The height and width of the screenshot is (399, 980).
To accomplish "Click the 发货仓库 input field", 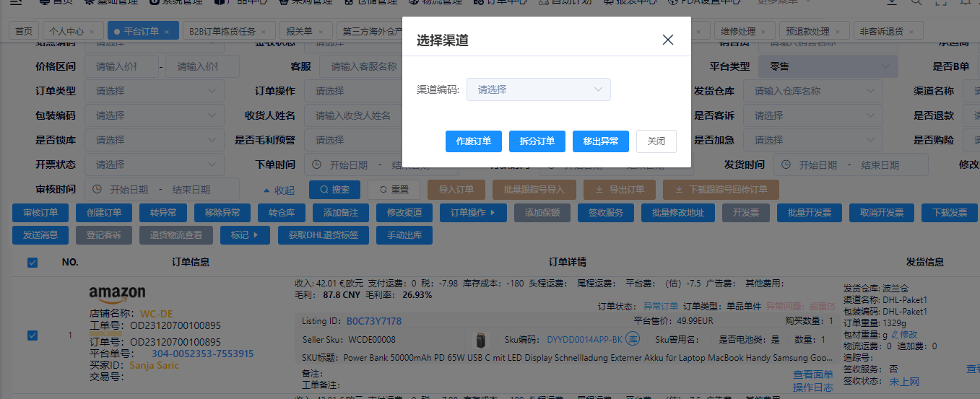I will point(813,91).
